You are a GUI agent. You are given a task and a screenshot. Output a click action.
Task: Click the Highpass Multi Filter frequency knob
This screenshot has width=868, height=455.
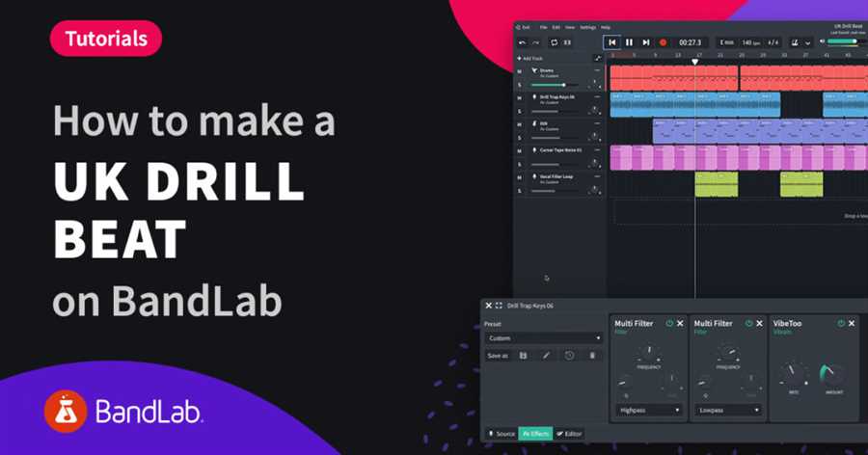tap(648, 353)
